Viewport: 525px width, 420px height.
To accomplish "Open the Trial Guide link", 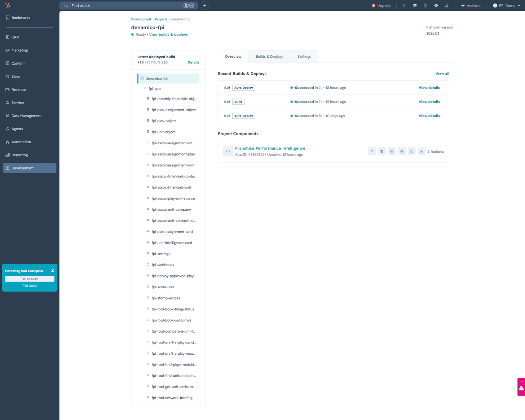I will [x=30, y=286].
